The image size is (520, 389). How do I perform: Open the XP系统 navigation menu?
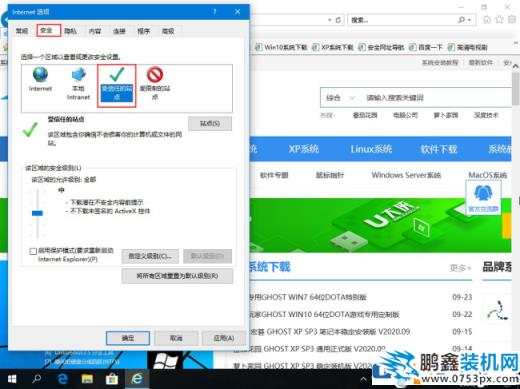(304, 149)
